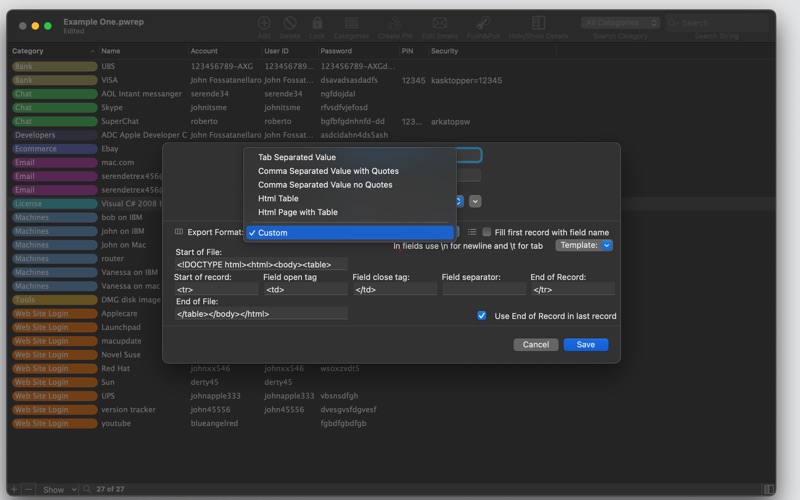
Task: Click the Hide/Show Details icon
Action: [537, 23]
